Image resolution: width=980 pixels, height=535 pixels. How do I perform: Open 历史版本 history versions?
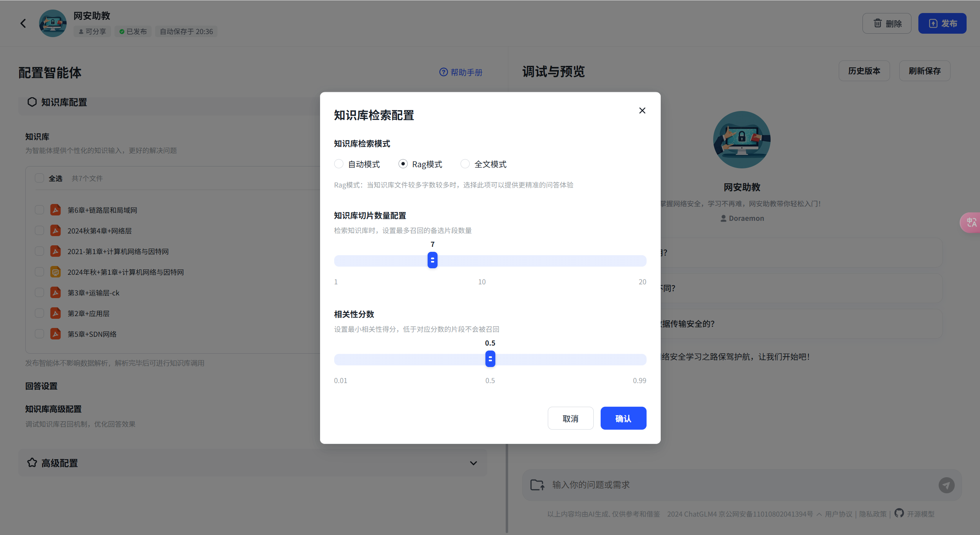[x=864, y=71]
